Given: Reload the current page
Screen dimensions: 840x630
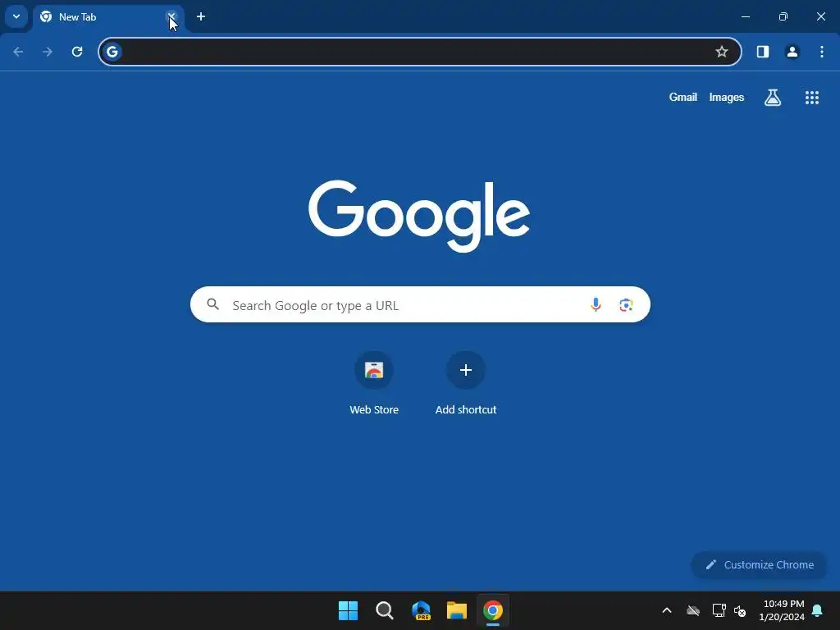Looking at the screenshot, I should (77, 52).
